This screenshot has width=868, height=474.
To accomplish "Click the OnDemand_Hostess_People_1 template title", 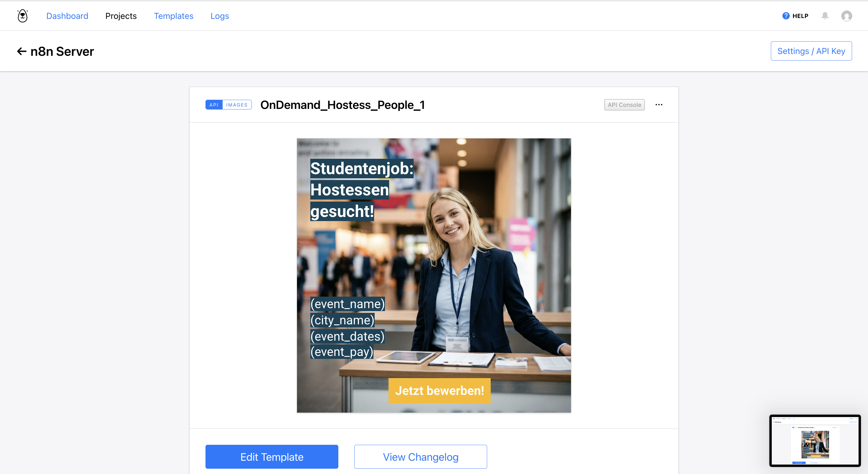I will 342,105.
